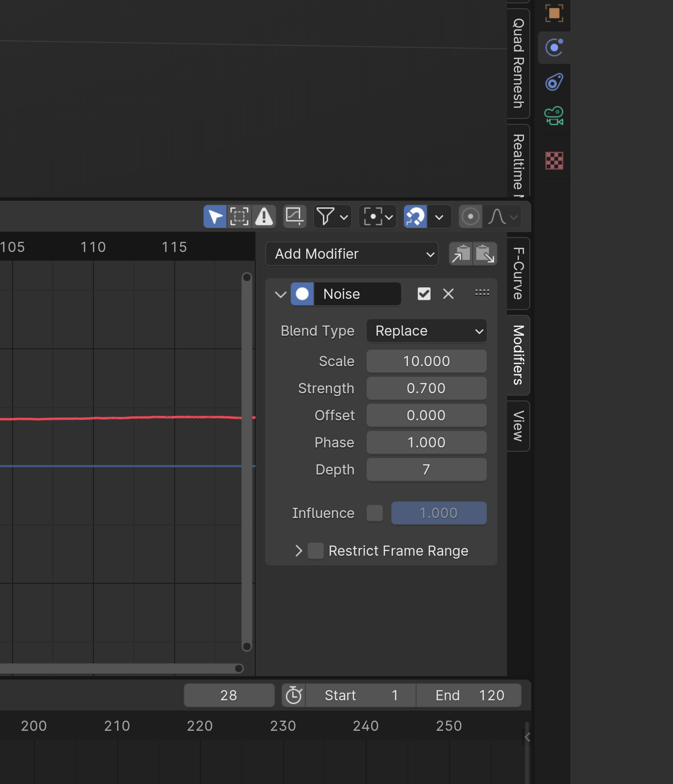673x784 pixels.
Task: Uncheck the Noise modifier enable checkbox
Action: [x=424, y=294]
